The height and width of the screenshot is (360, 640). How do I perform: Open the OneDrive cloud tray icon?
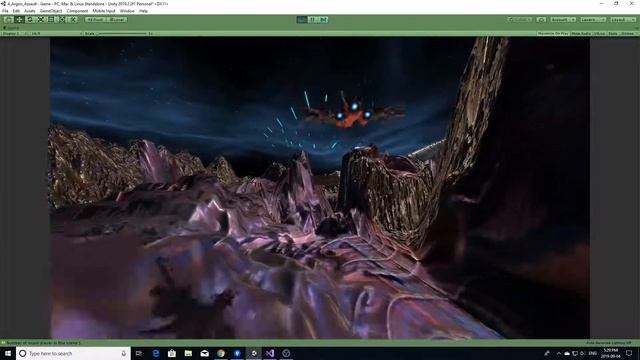coord(567,353)
